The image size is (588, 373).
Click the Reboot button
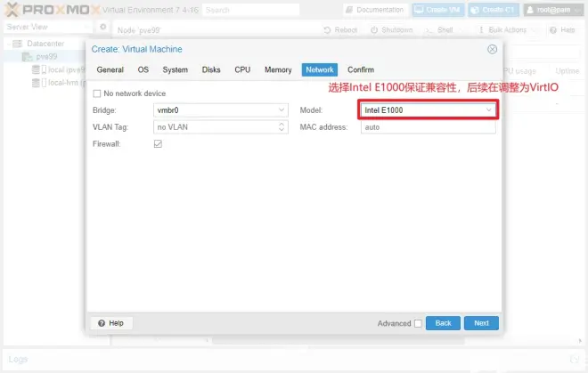341,30
